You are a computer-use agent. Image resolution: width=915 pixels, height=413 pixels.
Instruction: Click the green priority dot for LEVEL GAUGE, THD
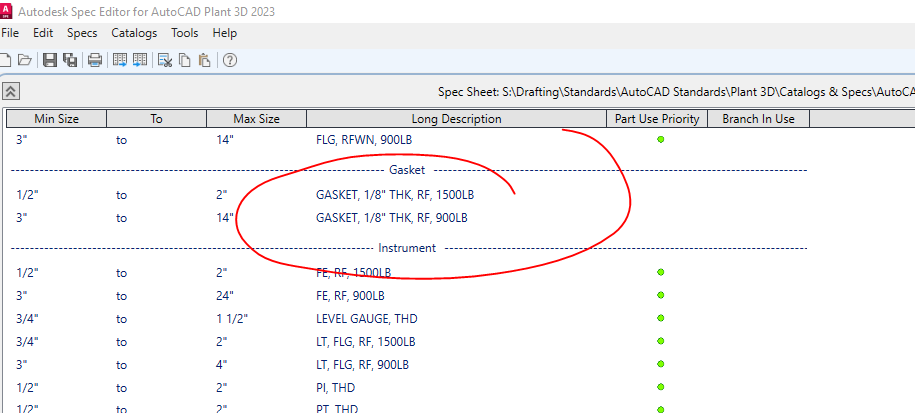(661, 318)
